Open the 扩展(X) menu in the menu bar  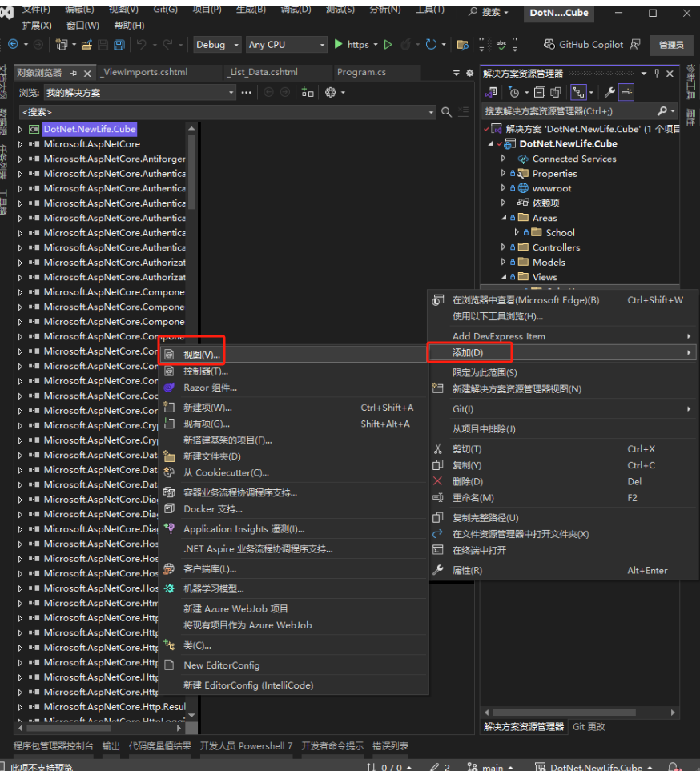[37, 25]
